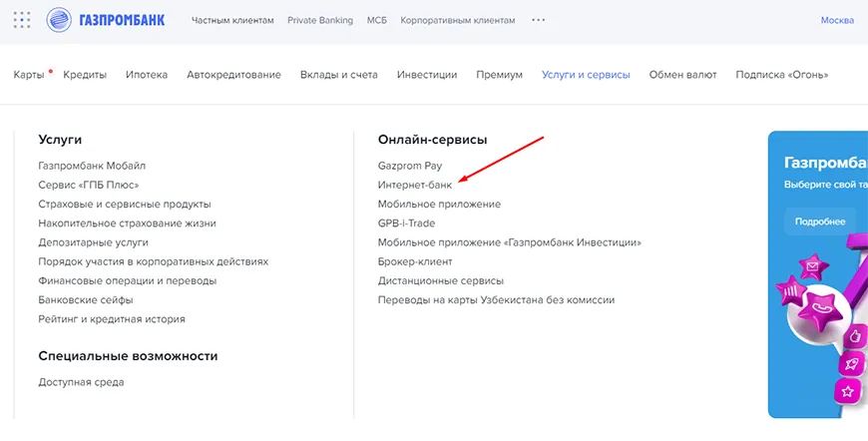Open the Частным клиентам section
The height and width of the screenshot is (441, 868).
tap(232, 20)
